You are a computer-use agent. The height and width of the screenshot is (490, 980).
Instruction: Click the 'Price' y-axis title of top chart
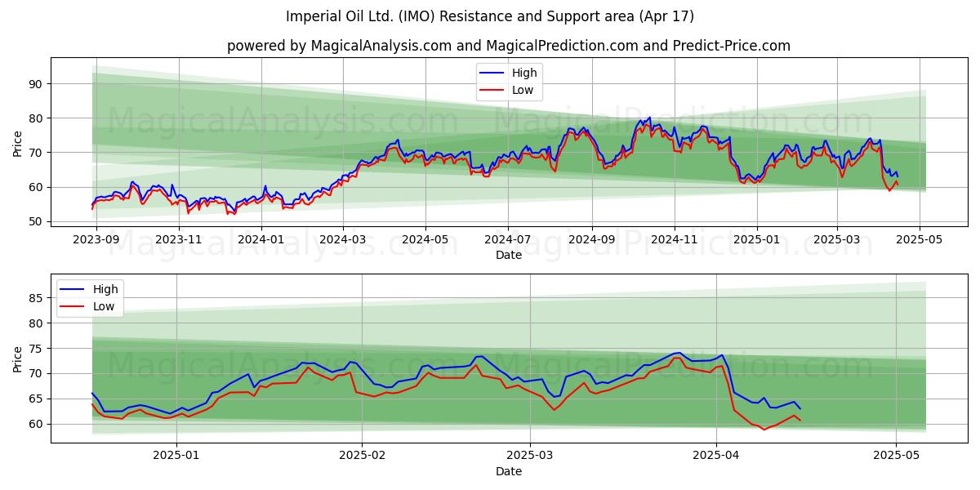coord(18,143)
